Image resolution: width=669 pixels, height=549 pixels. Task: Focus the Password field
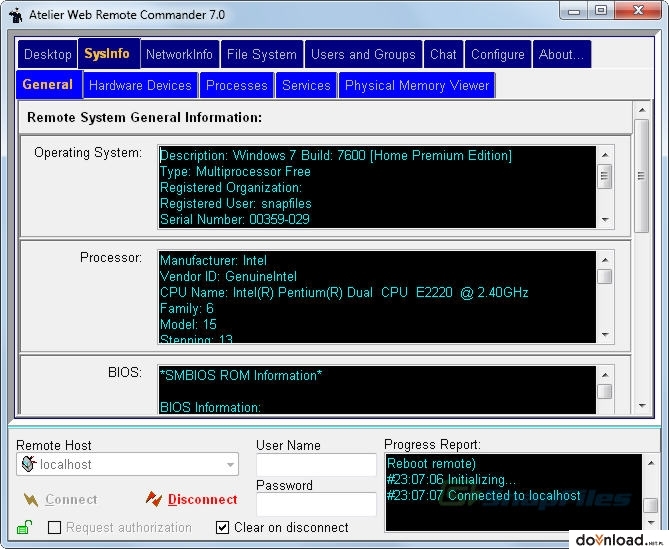click(316, 504)
